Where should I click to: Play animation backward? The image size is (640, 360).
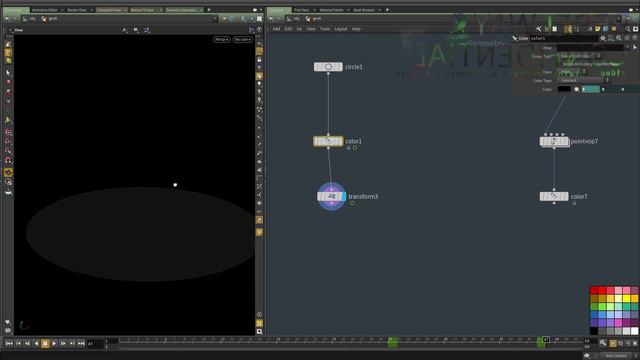(36, 344)
